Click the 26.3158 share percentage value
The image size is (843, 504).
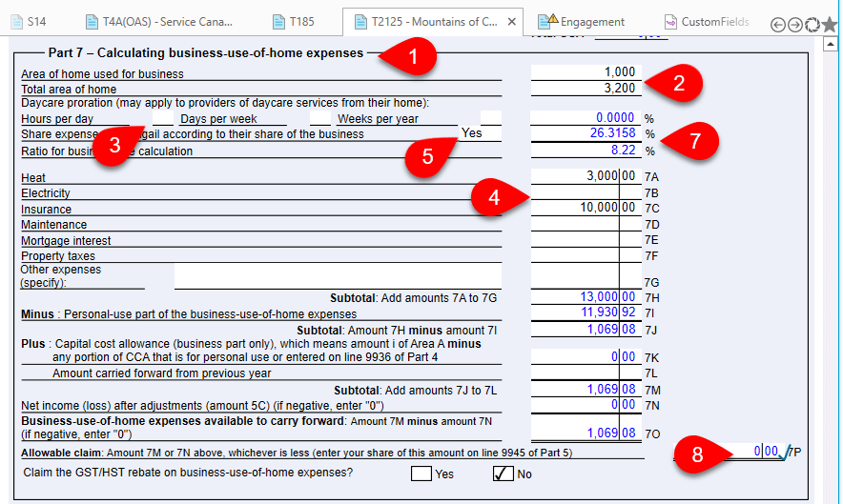(x=612, y=132)
